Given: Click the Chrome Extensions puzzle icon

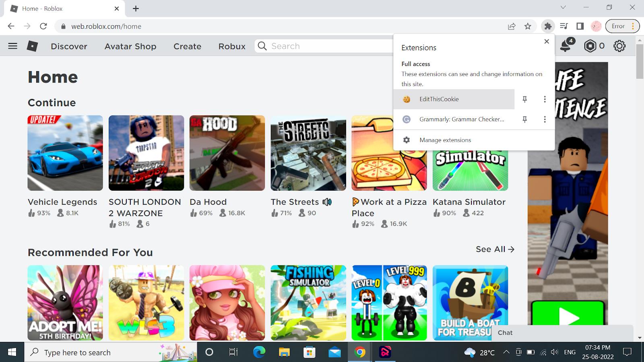Looking at the screenshot, I should click(x=548, y=26).
